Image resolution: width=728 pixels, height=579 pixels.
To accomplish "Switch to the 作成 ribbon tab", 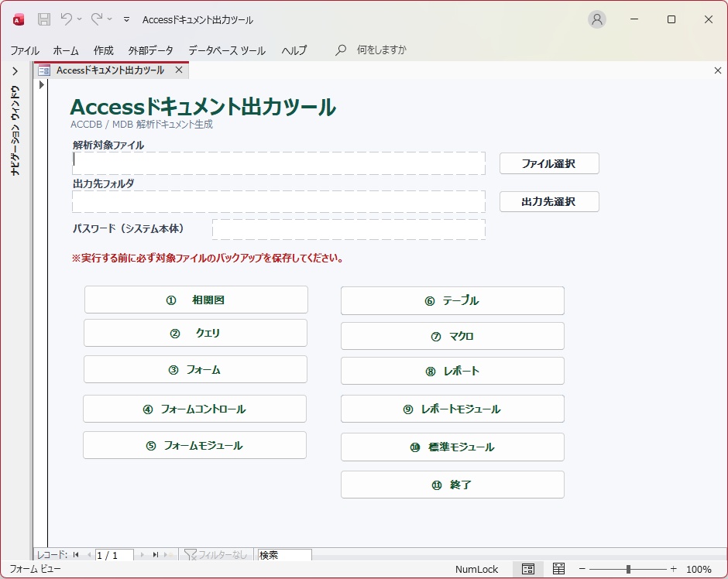I will click(104, 50).
